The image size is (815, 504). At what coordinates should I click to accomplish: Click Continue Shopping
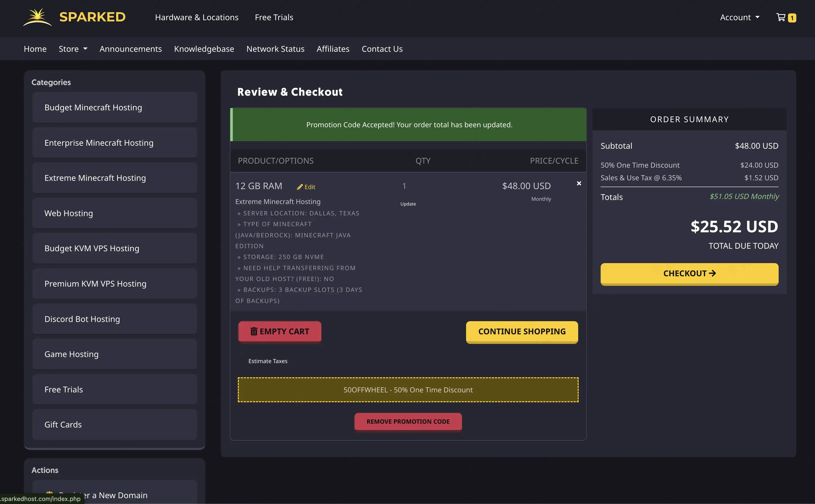coord(522,332)
